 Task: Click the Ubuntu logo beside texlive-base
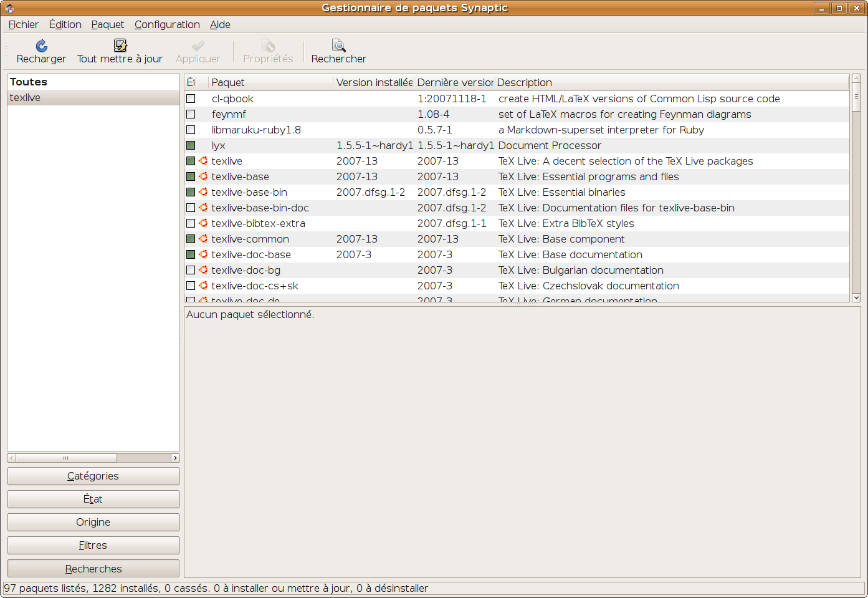pos(203,176)
